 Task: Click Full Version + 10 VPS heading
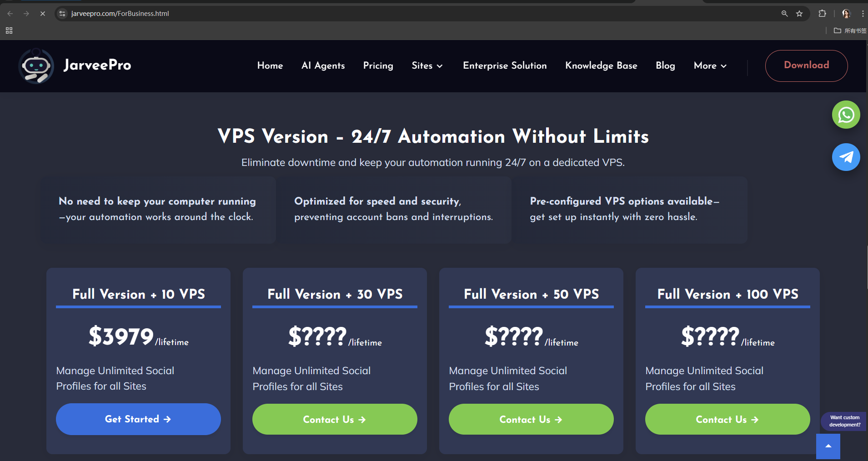coord(138,294)
